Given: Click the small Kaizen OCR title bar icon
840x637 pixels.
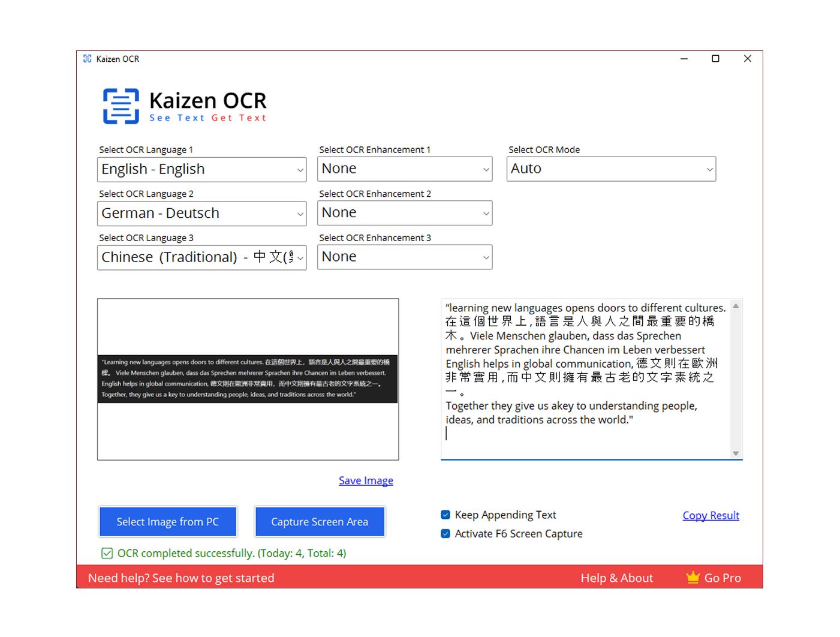Looking at the screenshot, I should (x=88, y=59).
